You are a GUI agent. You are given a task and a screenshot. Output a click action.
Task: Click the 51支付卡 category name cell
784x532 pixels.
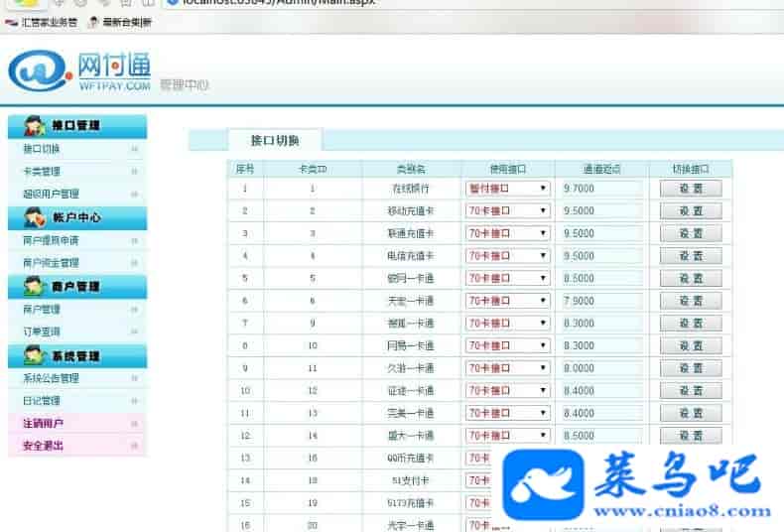(411, 480)
